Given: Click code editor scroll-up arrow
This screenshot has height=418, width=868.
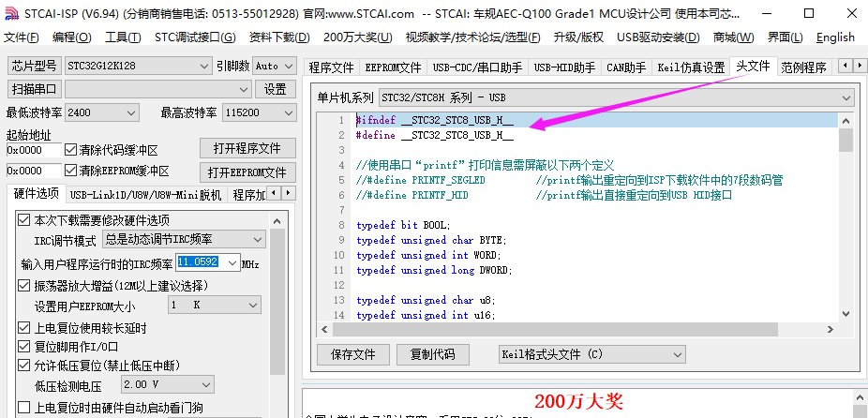Looking at the screenshot, I should [x=846, y=120].
